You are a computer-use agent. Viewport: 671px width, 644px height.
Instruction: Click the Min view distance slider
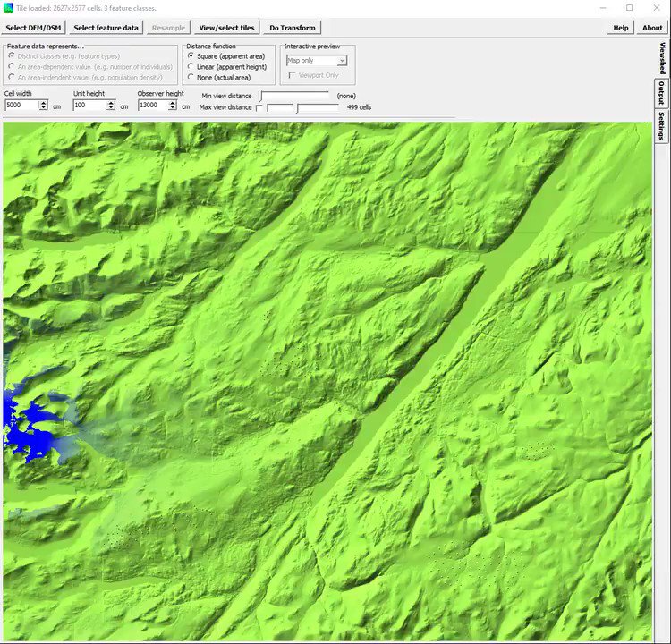pyautogui.click(x=295, y=96)
